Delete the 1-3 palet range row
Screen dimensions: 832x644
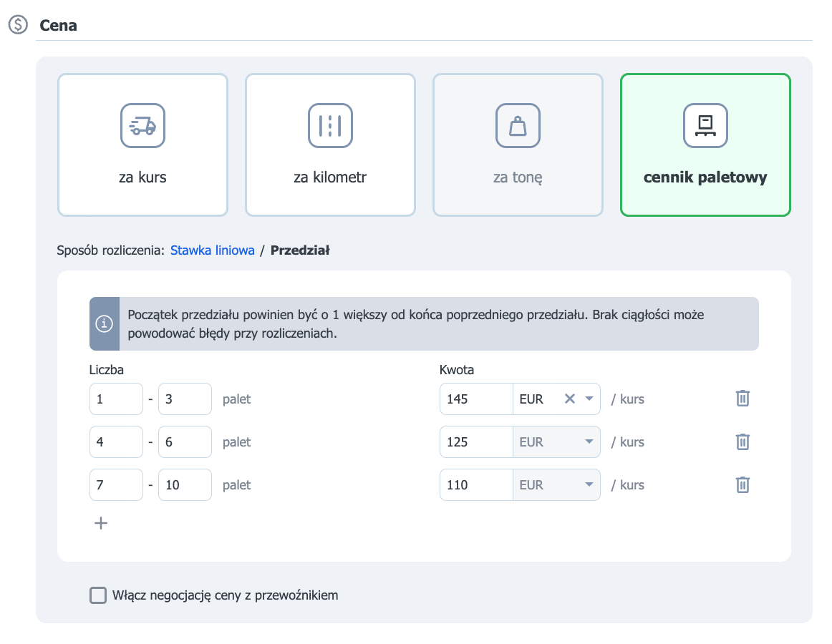coord(742,399)
